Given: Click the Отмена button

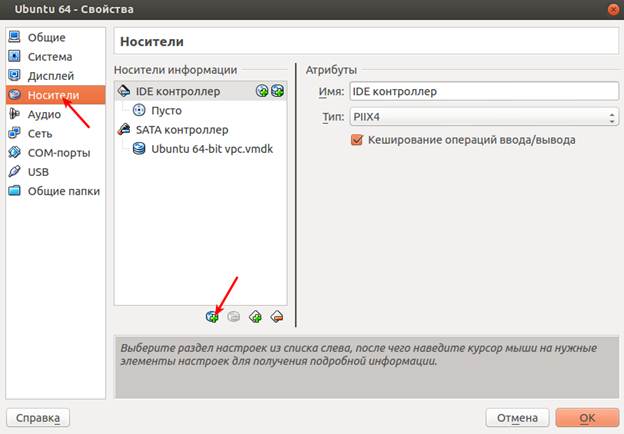Looking at the screenshot, I should (517, 418).
